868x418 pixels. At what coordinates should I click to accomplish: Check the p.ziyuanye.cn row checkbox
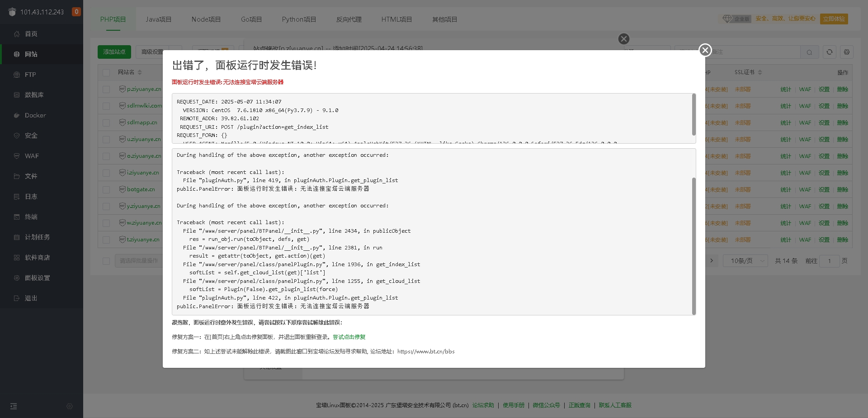tap(106, 89)
